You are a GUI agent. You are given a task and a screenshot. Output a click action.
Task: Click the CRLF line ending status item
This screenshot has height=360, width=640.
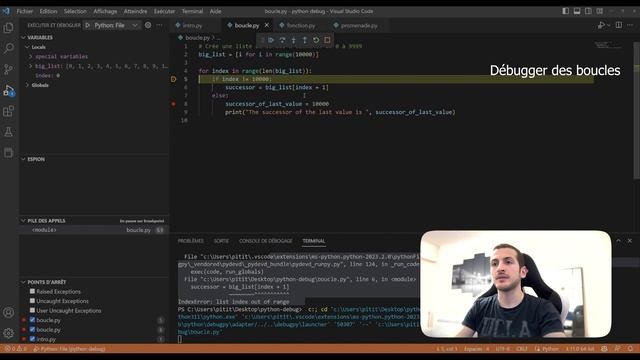point(522,349)
